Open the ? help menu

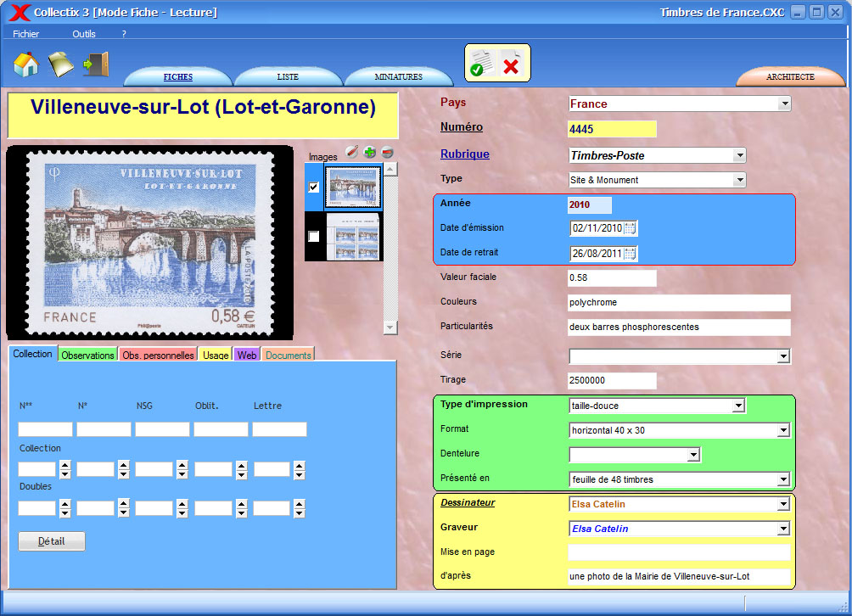click(x=124, y=34)
